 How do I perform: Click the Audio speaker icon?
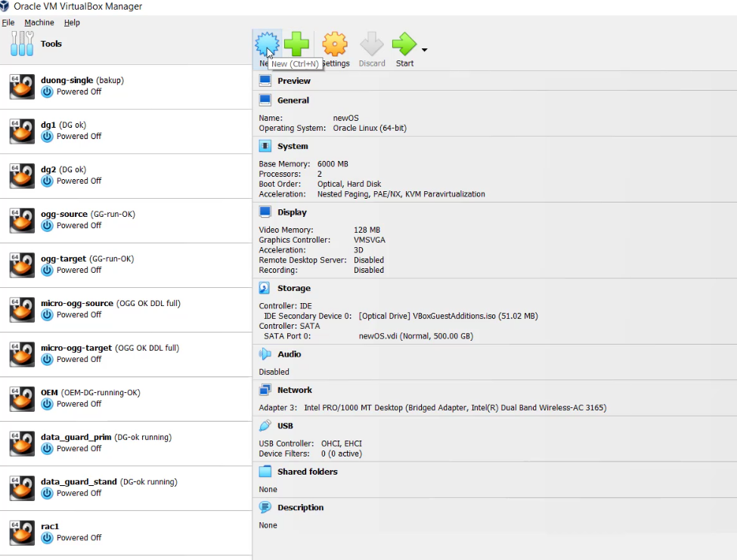point(265,354)
